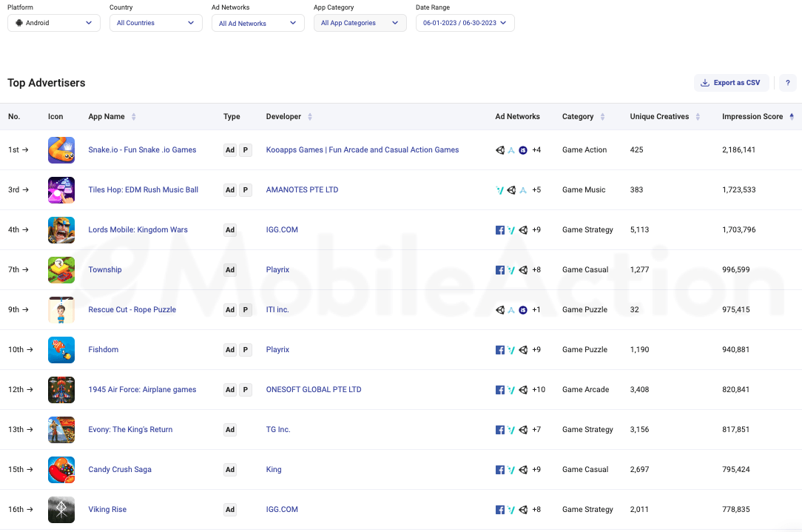Click the Vungle network icon in Tiles Hop row
This screenshot has width=802, height=532.
[499, 190]
